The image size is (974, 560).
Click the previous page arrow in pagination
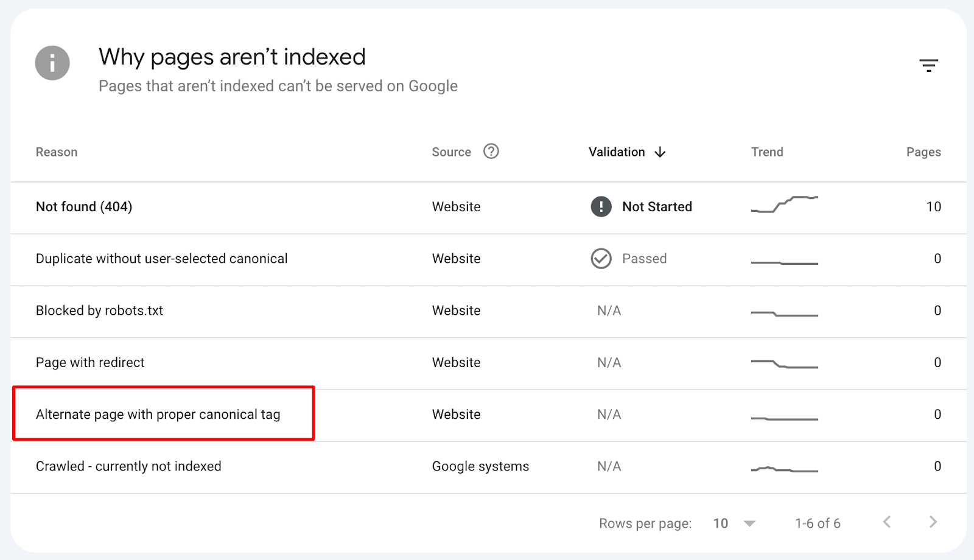(x=887, y=522)
